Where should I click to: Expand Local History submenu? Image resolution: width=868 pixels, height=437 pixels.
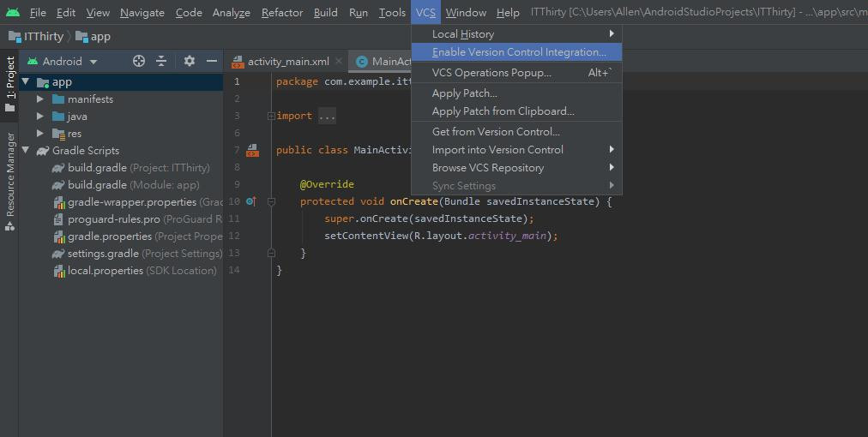point(516,33)
